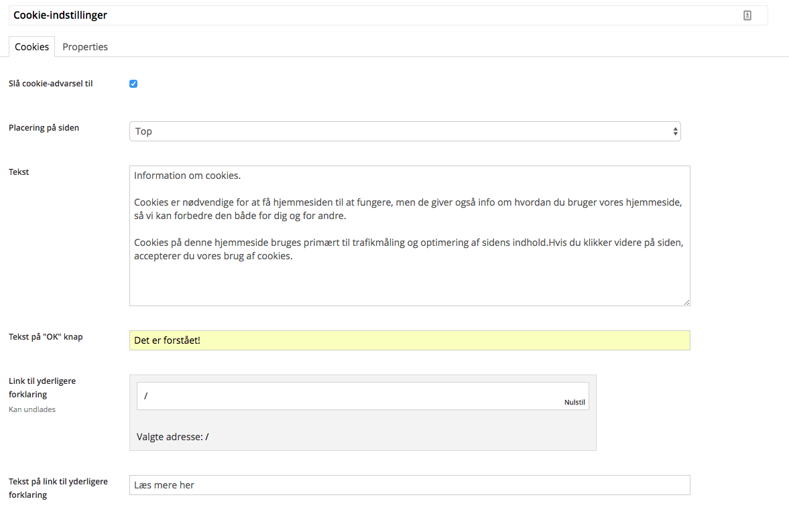Focus the "Læs mere her" text field

(x=409, y=485)
